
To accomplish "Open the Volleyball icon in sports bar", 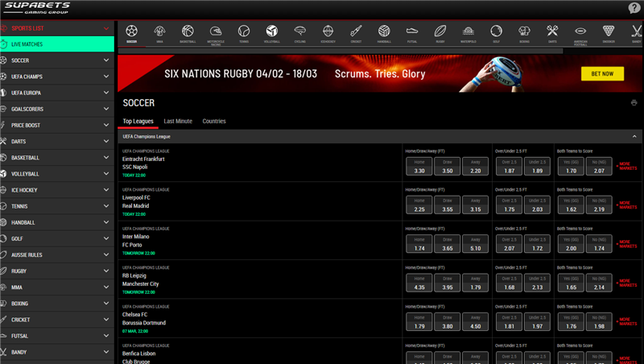I will tap(271, 33).
